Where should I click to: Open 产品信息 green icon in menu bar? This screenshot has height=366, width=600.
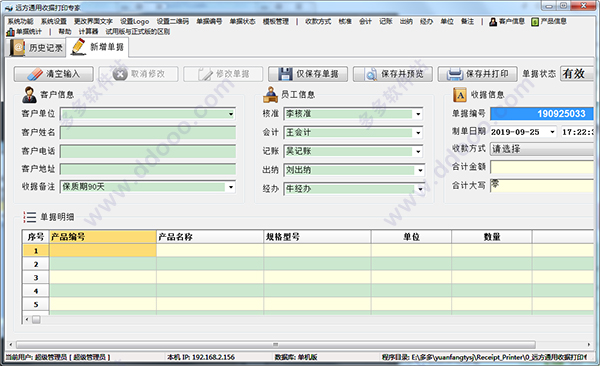pos(535,22)
